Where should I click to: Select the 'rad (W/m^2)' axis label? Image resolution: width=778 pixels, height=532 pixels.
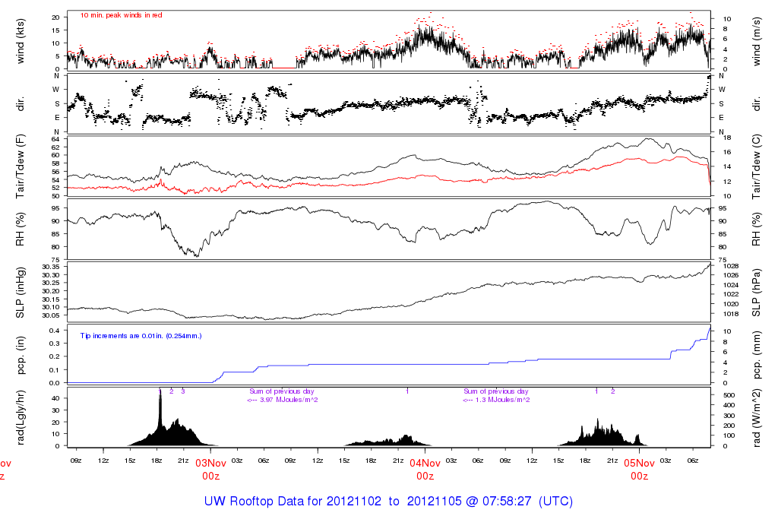tap(756, 418)
